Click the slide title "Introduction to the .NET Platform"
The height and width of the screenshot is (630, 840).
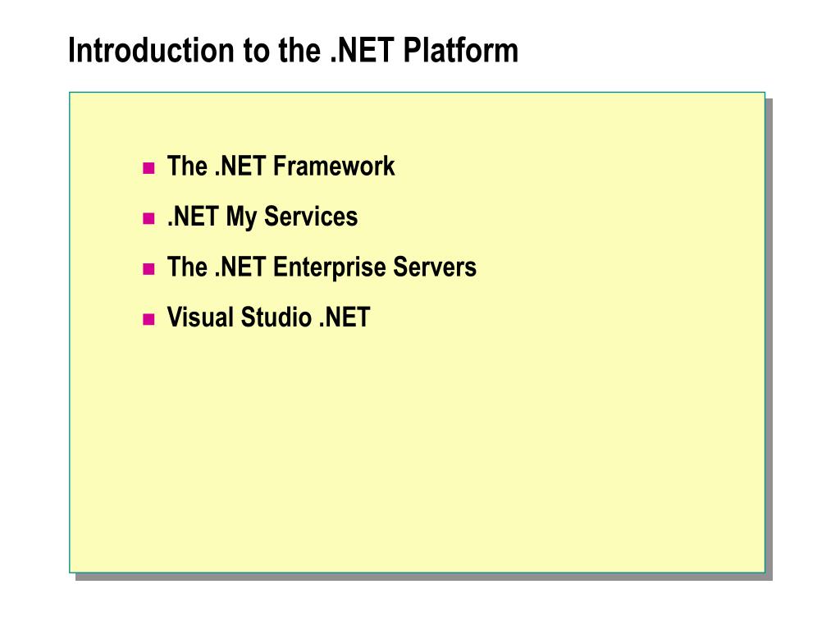click(x=293, y=50)
